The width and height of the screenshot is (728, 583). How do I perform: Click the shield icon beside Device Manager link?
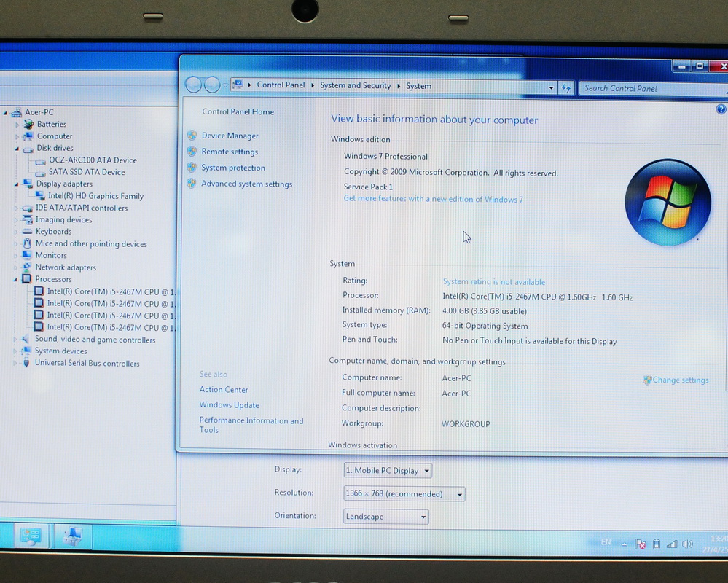[x=192, y=136]
